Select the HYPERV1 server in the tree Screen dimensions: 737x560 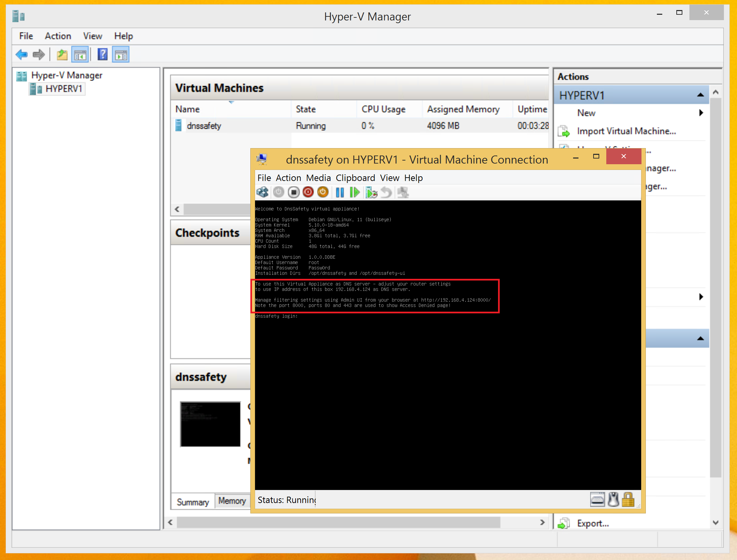[64, 89]
